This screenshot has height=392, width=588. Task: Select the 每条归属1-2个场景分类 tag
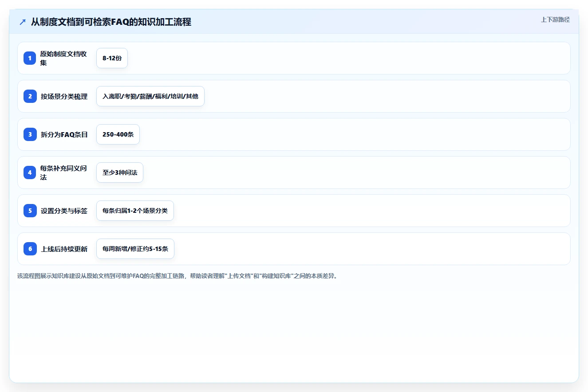(135, 211)
